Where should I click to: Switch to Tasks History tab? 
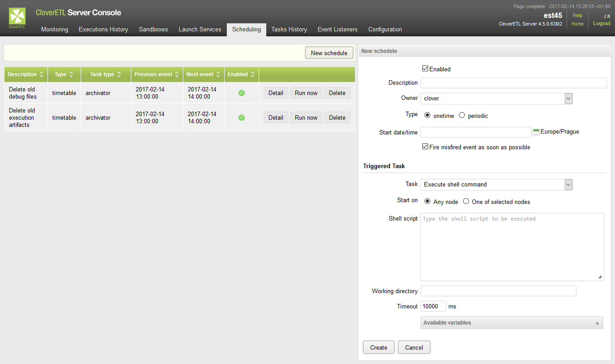pos(289,30)
